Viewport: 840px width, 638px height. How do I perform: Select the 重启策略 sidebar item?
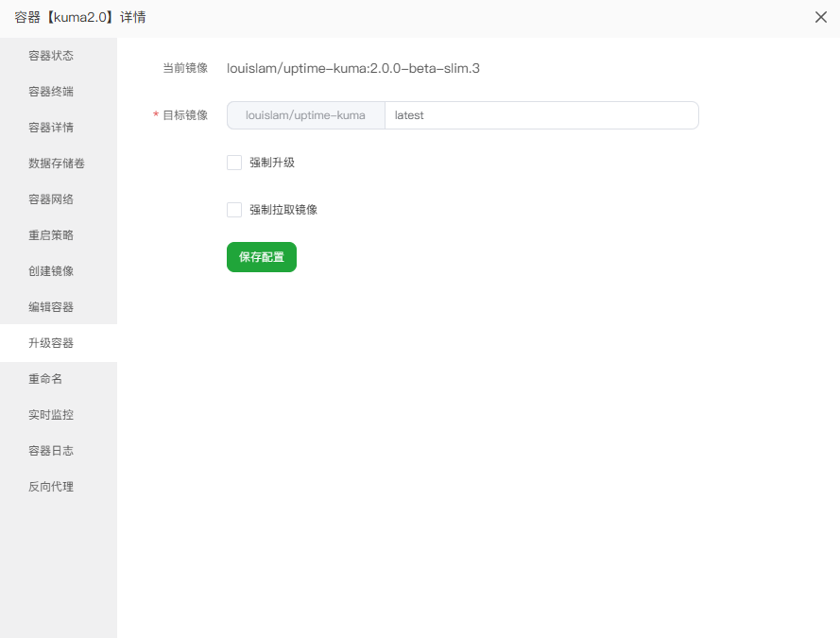[51, 235]
